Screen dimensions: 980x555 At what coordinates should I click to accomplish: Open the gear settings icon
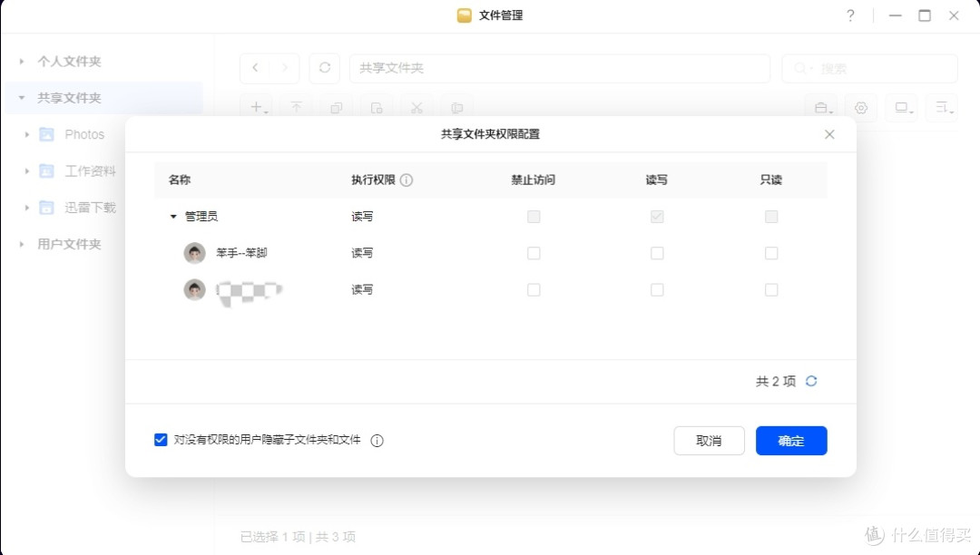tap(861, 108)
